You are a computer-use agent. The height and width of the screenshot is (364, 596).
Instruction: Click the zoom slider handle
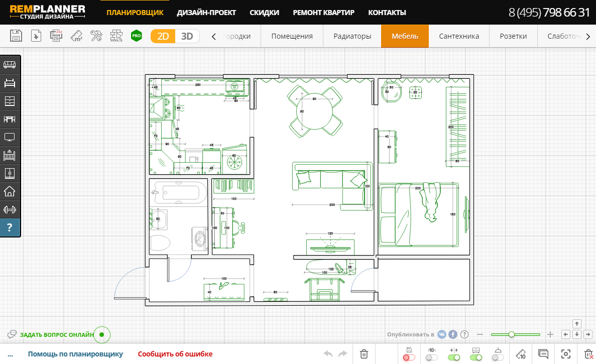[x=512, y=334]
